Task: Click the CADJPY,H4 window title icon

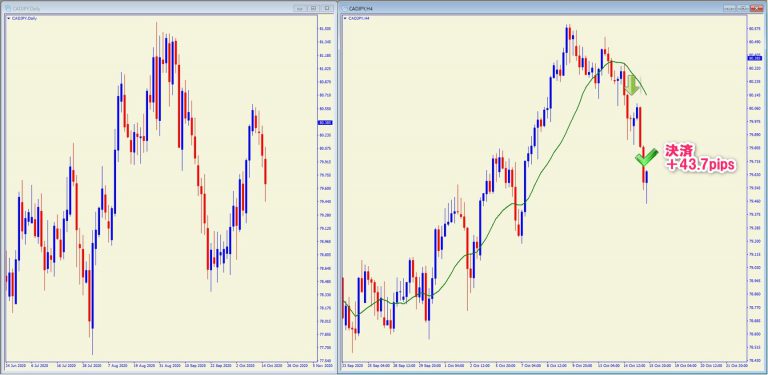Action: click(345, 9)
